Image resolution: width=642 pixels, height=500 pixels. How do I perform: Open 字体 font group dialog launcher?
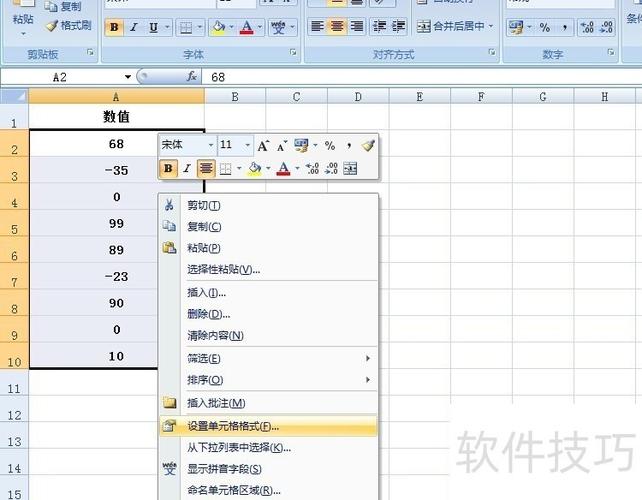point(293,52)
